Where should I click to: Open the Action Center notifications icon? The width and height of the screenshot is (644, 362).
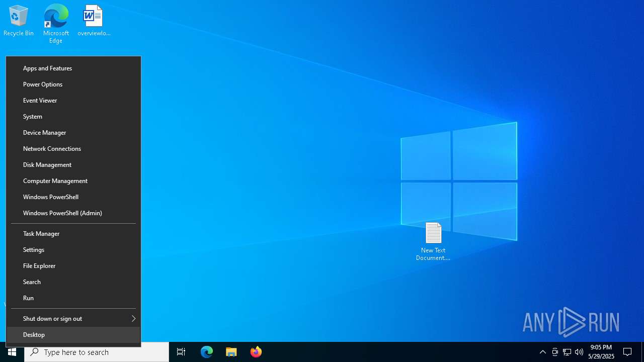627,352
